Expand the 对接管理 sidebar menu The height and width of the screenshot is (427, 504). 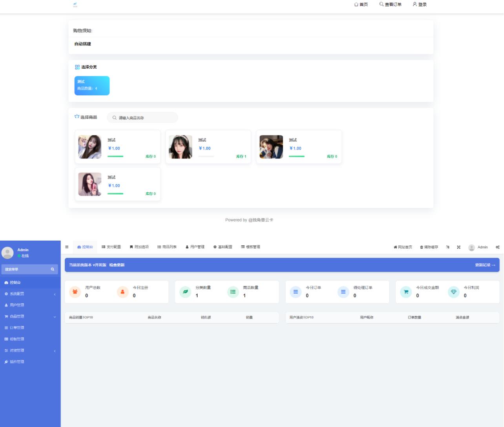point(30,350)
